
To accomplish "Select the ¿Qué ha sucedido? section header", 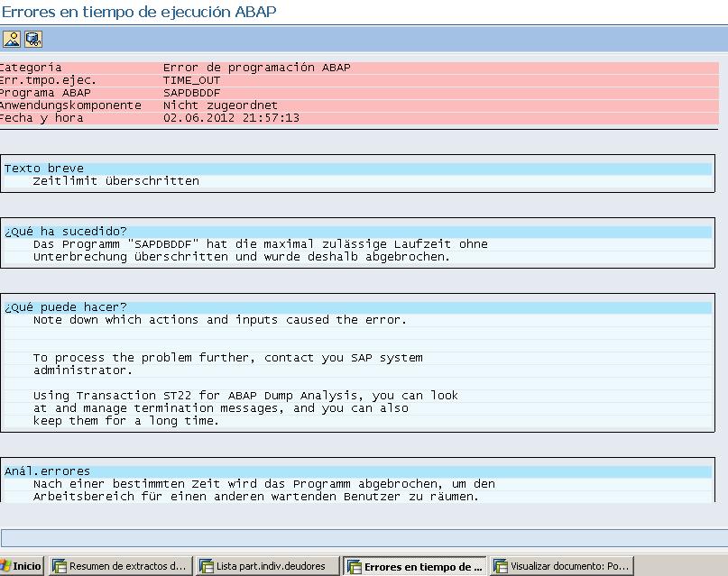I will tap(357, 232).
